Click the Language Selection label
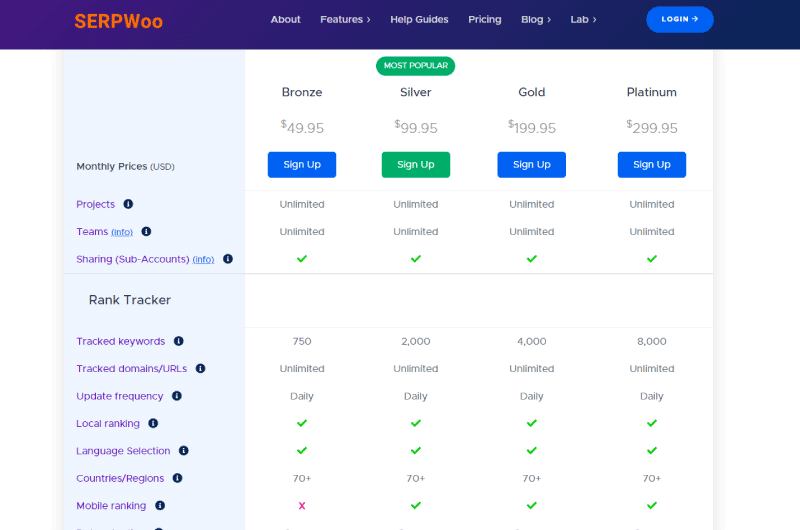This screenshot has height=530, width=800. (x=123, y=451)
